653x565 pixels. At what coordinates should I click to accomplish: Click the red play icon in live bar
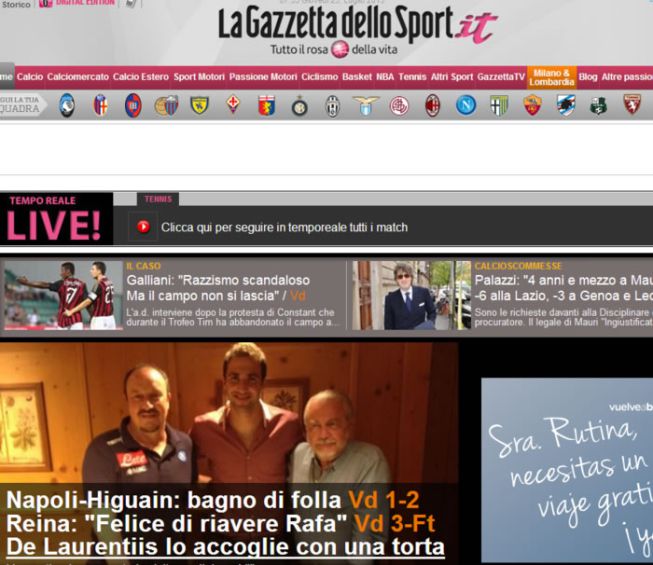coord(143,227)
